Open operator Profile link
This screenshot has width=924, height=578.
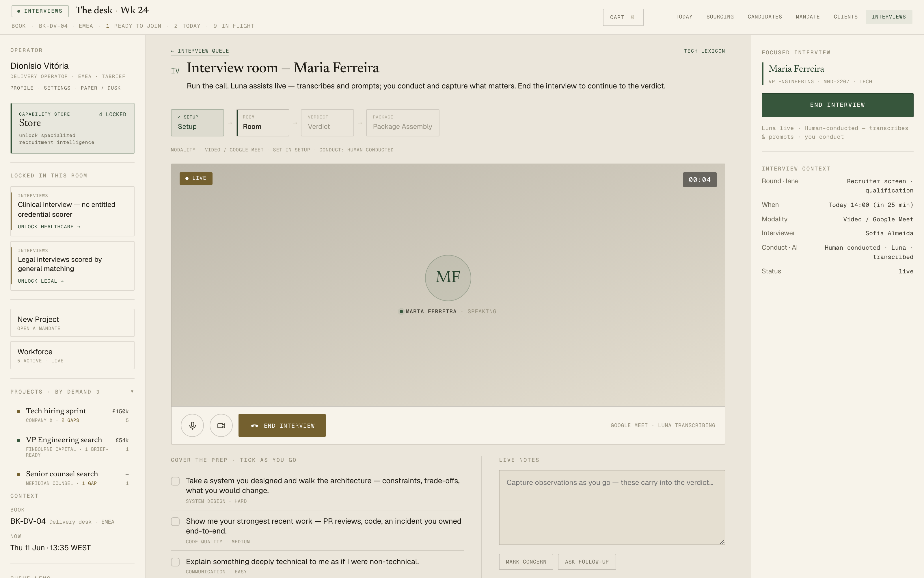22,88
